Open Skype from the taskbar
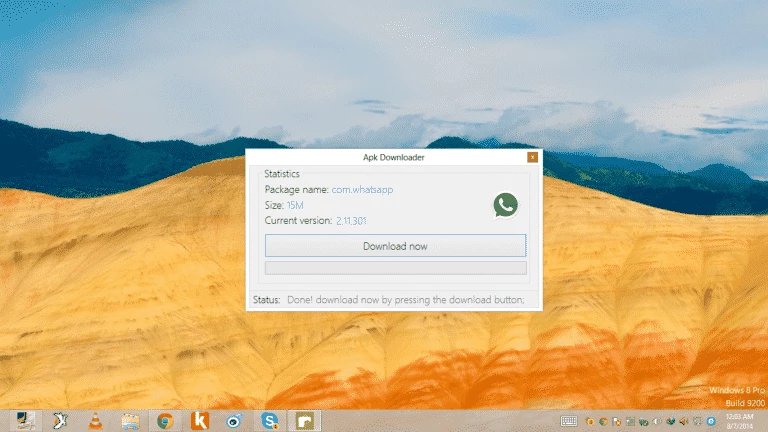Screen dimensions: 768x432 pyautogui.click(x=269, y=421)
